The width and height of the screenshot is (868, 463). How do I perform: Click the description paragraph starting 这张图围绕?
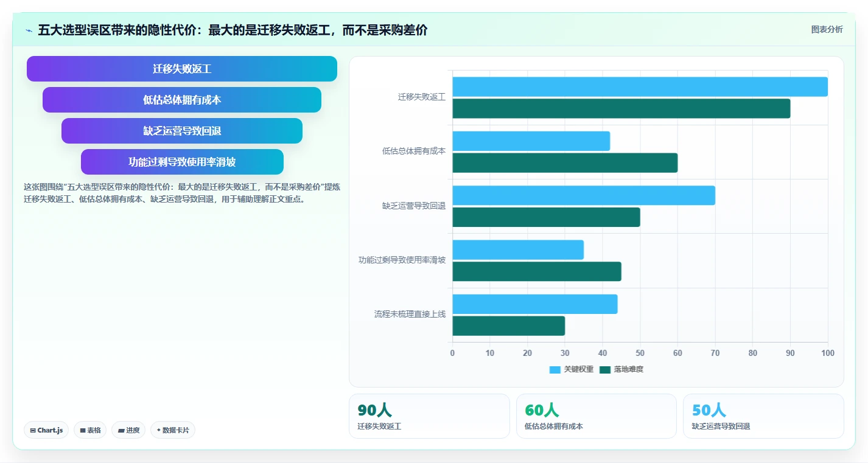(x=182, y=193)
